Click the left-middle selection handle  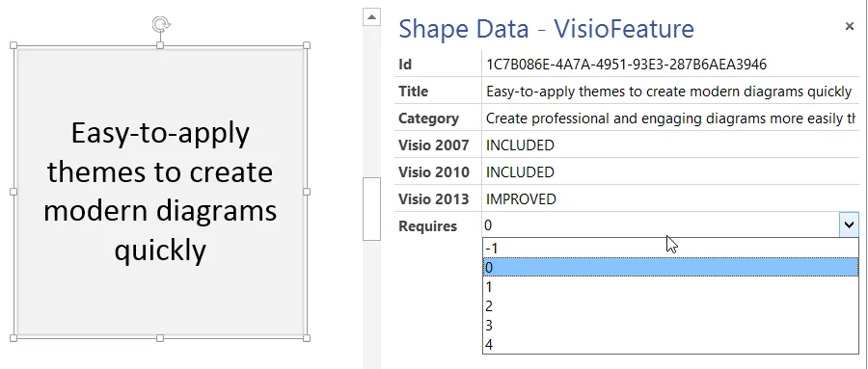tap(14, 192)
